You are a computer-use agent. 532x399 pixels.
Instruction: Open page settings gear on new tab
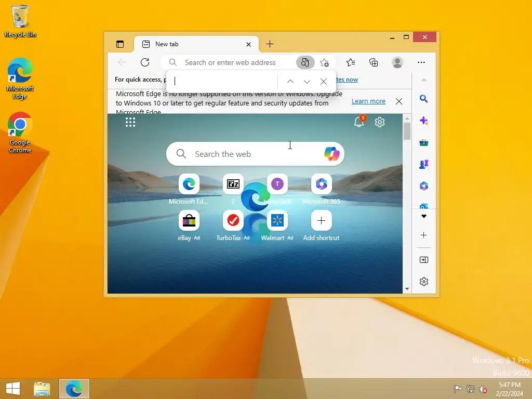point(380,122)
